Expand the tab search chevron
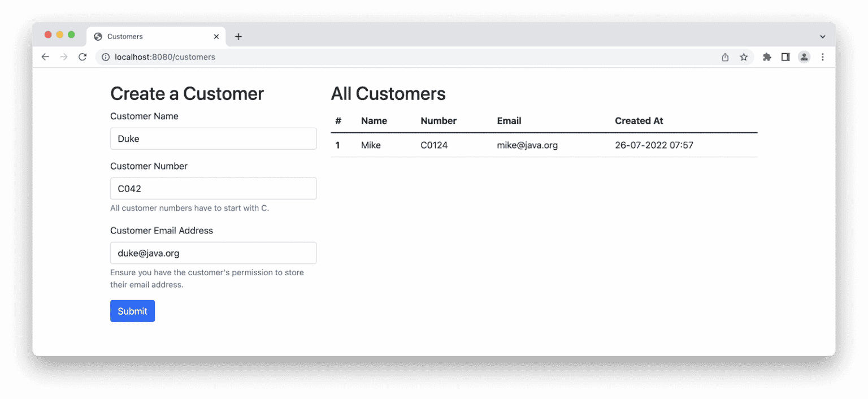868x399 pixels. (822, 37)
